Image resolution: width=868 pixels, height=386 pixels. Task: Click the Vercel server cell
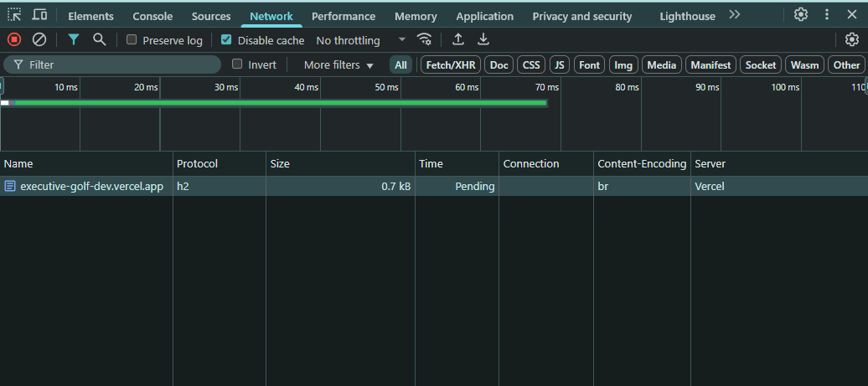(779, 187)
